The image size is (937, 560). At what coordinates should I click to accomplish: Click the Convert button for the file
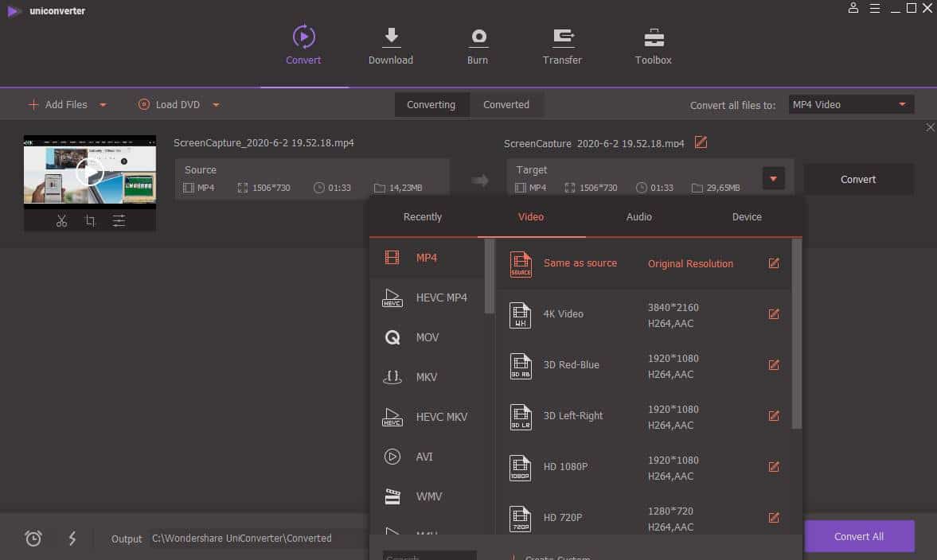(x=858, y=178)
